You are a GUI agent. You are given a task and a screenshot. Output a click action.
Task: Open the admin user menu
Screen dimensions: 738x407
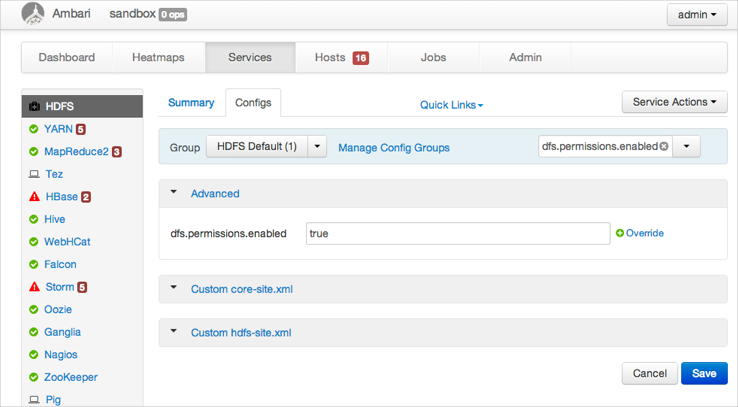tap(697, 15)
